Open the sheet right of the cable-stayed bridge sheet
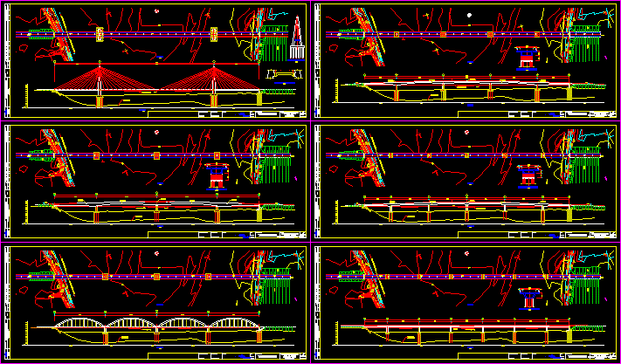 pyautogui.click(x=466, y=60)
